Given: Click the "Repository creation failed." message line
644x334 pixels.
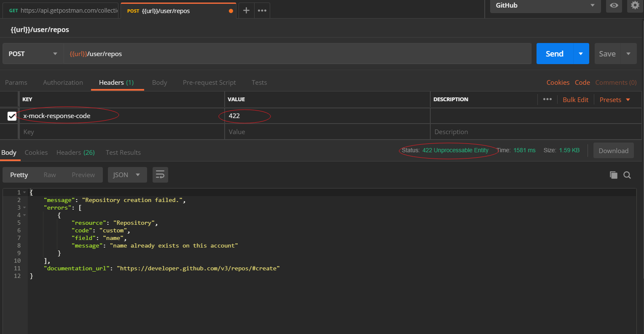Looking at the screenshot, I should click(x=115, y=200).
